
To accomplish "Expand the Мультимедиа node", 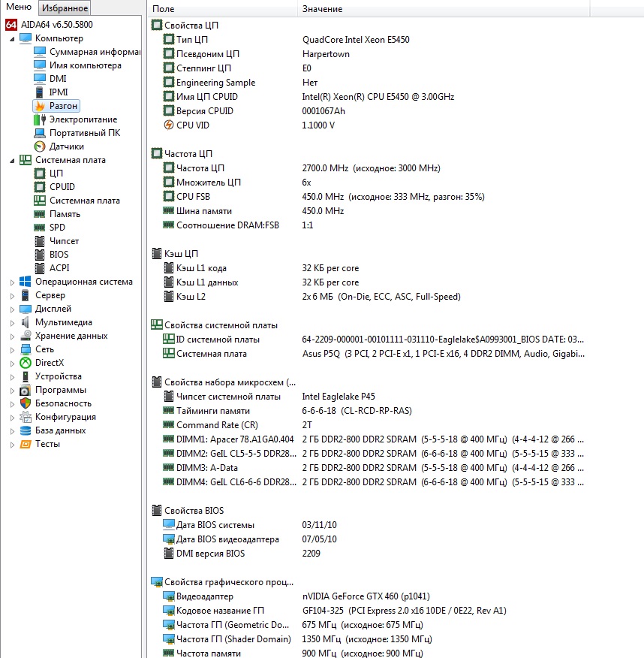I will point(12,323).
